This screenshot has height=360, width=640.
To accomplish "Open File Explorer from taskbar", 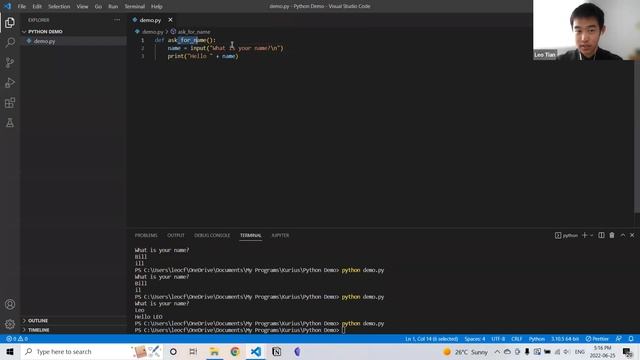I will pos(214,351).
